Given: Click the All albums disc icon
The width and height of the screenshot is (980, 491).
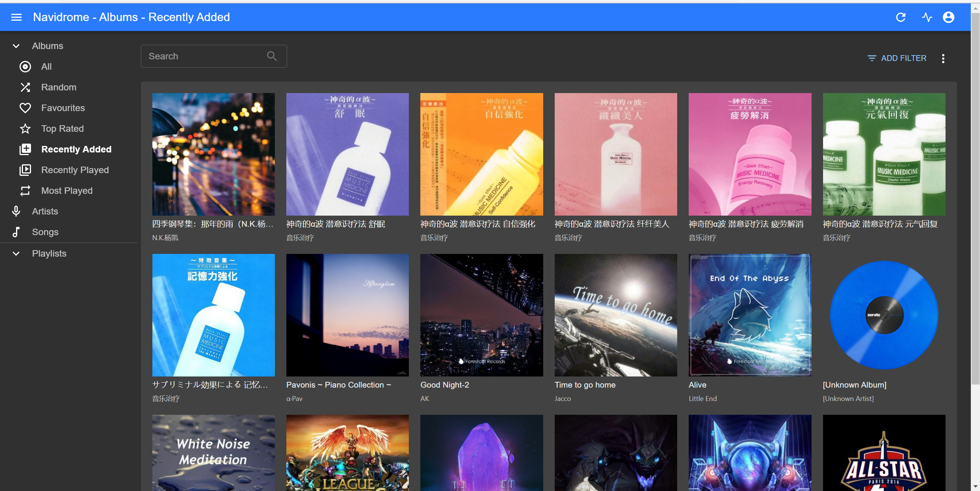Looking at the screenshot, I should pyautogui.click(x=25, y=67).
